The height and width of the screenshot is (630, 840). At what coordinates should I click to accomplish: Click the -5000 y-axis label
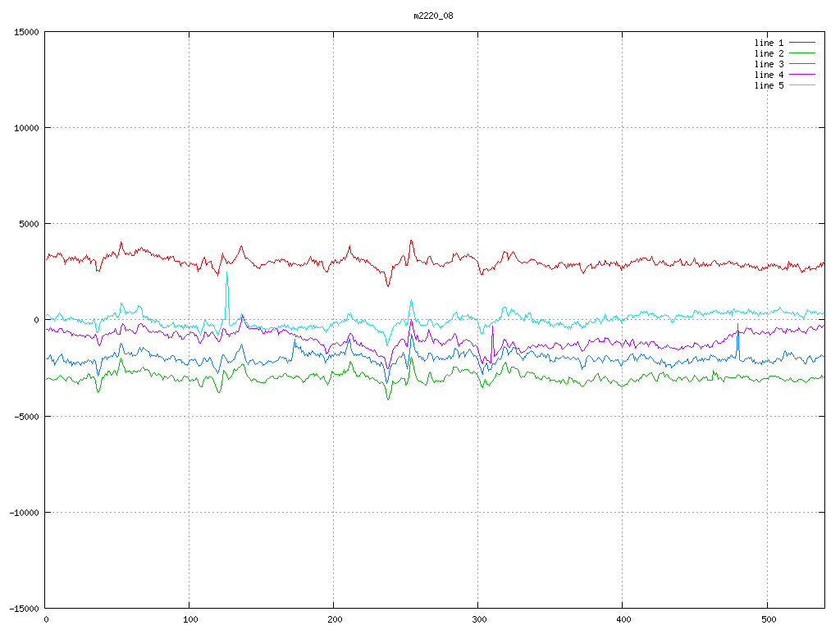point(27,416)
